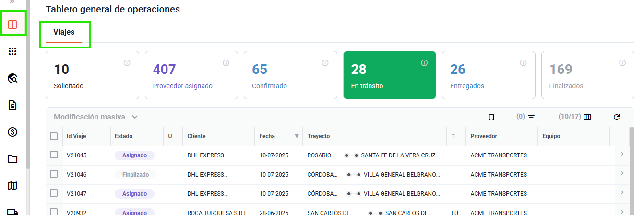Click the Estado column header

(x=124, y=136)
